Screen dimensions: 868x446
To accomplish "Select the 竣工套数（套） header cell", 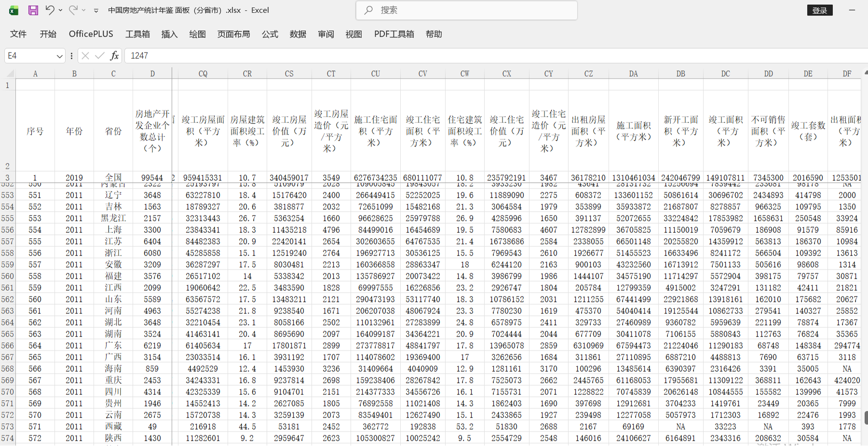I will [x=808, y=131].
